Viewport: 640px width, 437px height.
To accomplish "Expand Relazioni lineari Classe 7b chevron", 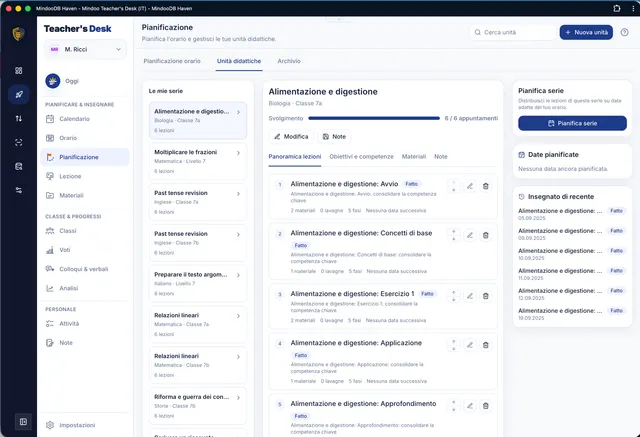I will (x=238, y=357).
